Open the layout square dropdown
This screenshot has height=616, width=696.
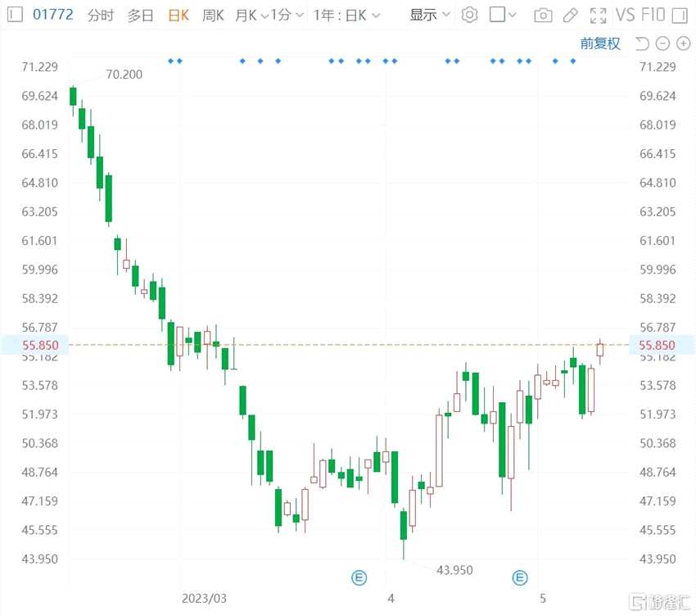(x=503, y=15)
